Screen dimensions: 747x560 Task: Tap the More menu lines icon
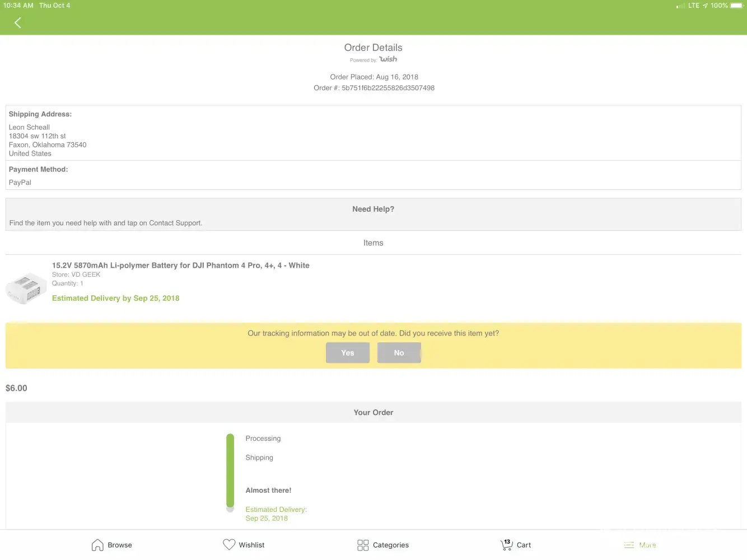click(x=629, y=545)
